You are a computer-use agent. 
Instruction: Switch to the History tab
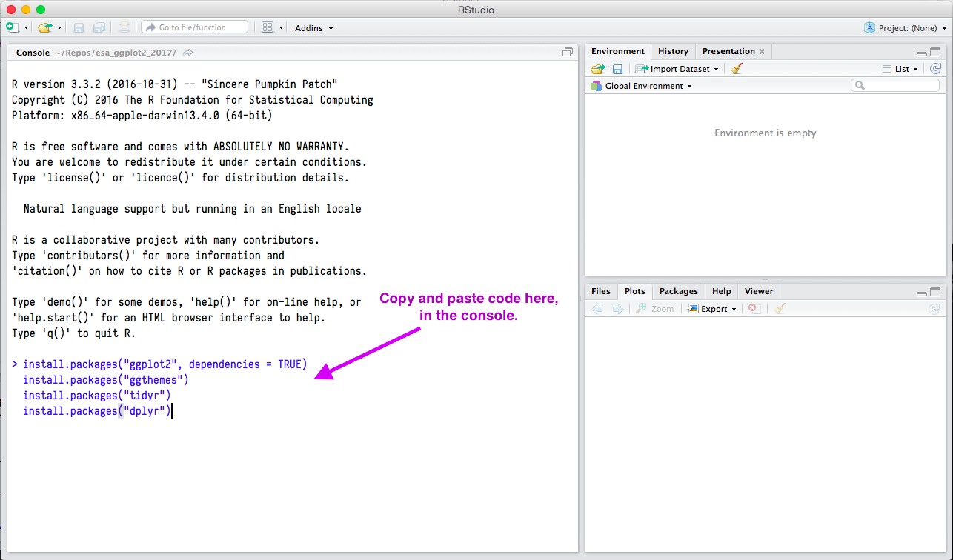673,51
